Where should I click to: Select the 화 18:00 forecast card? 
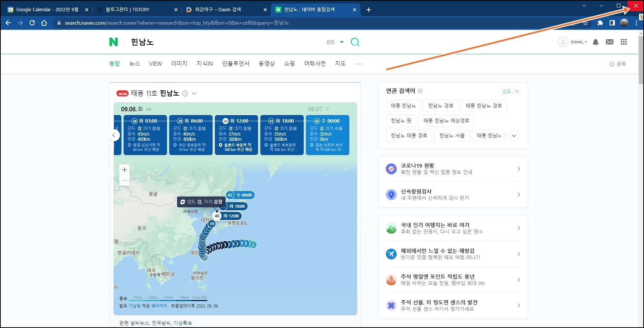[282, 135]
